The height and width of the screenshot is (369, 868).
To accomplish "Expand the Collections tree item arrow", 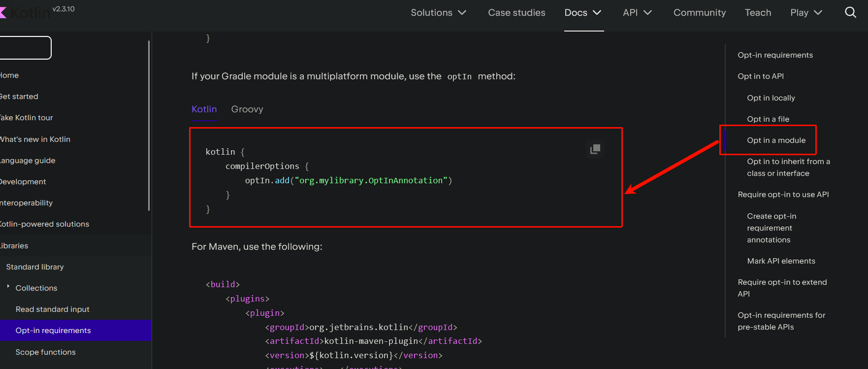I will pyautogui.click(x=8, y=286).
